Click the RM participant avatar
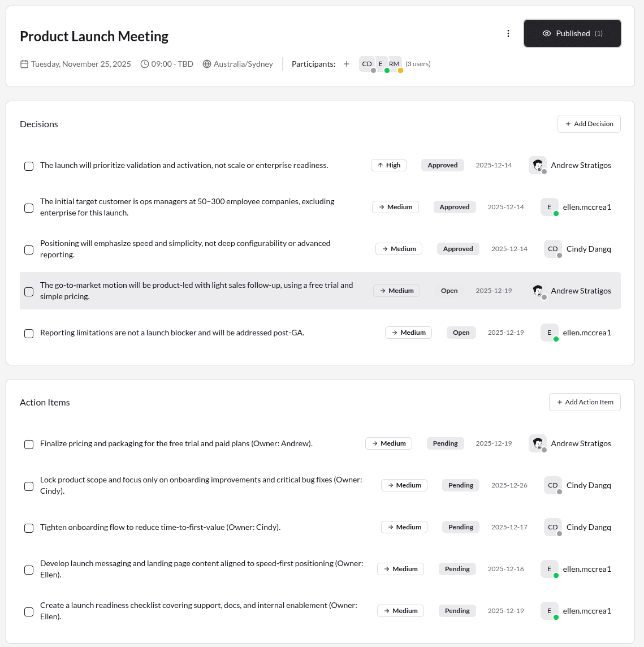 click(x=394, y=64)
